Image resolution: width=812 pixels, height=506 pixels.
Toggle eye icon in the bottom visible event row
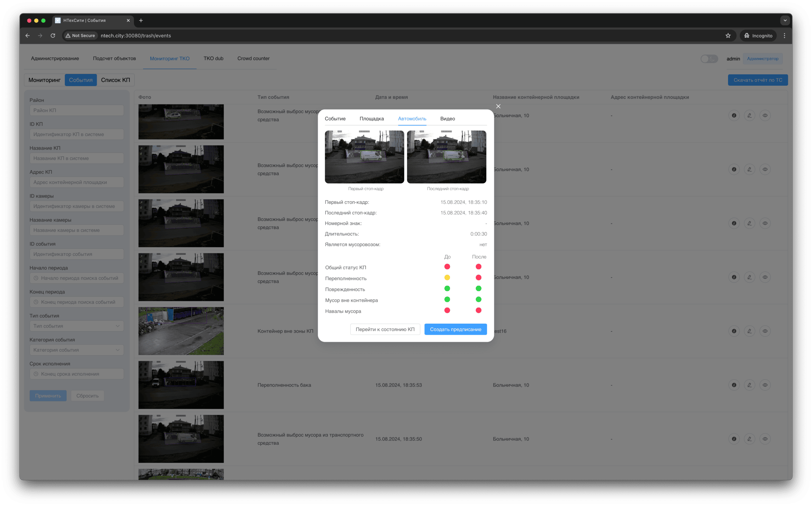[x=765, y=439]
